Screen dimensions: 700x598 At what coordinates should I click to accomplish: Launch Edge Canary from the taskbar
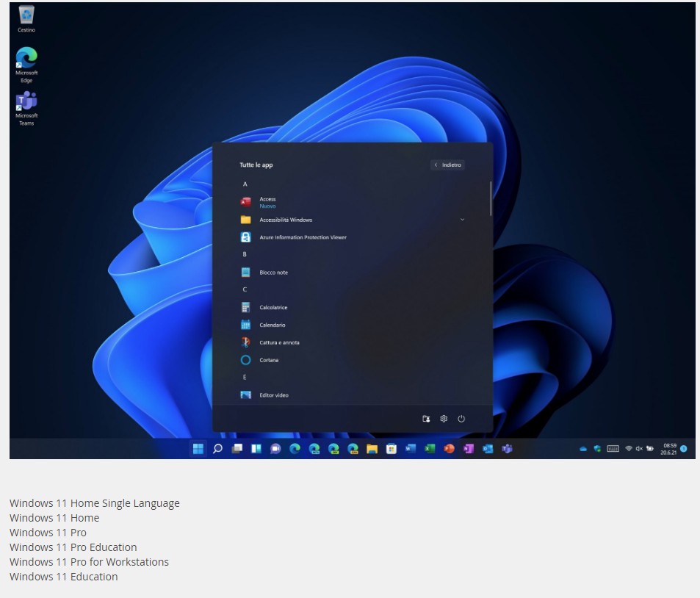(353, 448)
